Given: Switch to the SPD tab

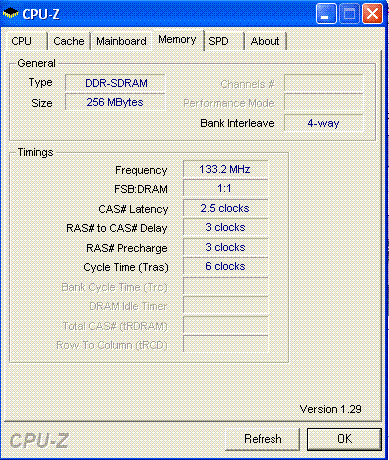Looking at the screenshot, I should (x=224, y=41).
